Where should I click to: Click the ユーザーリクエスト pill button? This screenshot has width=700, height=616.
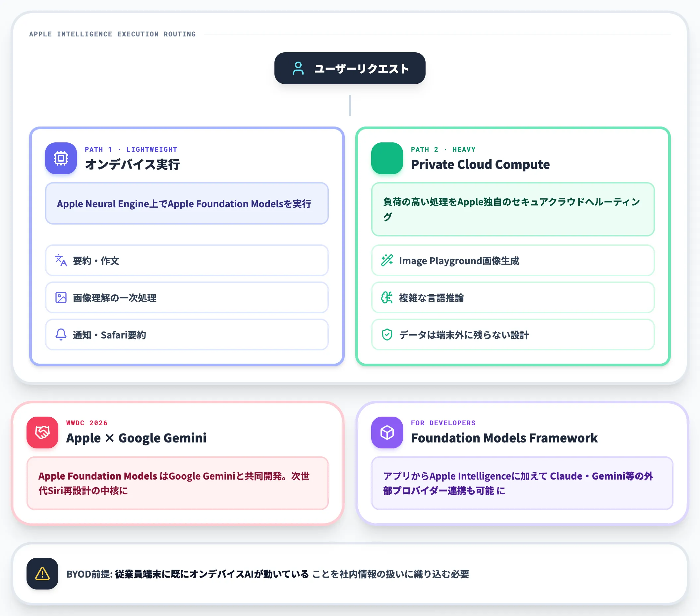click(x=350, y=69)
